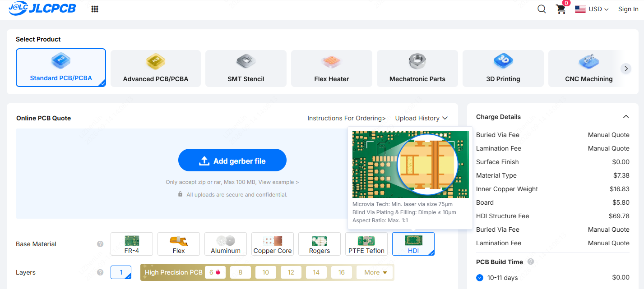The image size is (644, 289).
Task: Click the US flag currency icon
Action: 580,9
